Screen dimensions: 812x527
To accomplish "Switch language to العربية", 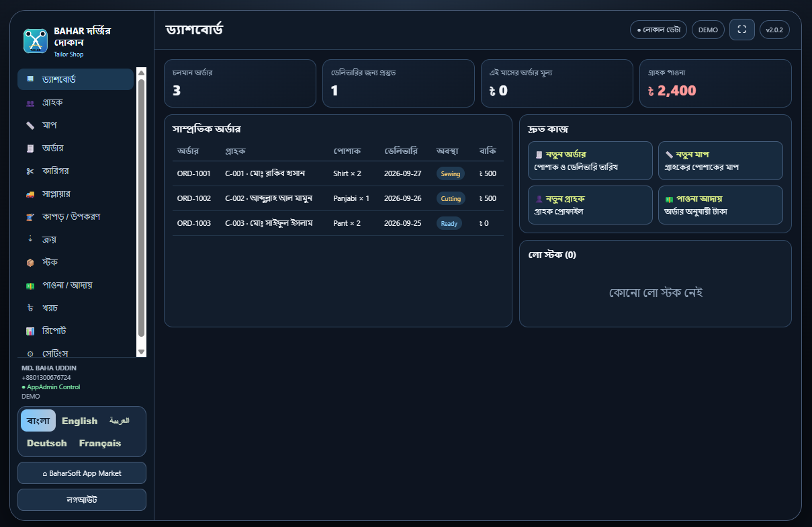I will [x=120, y=421].
